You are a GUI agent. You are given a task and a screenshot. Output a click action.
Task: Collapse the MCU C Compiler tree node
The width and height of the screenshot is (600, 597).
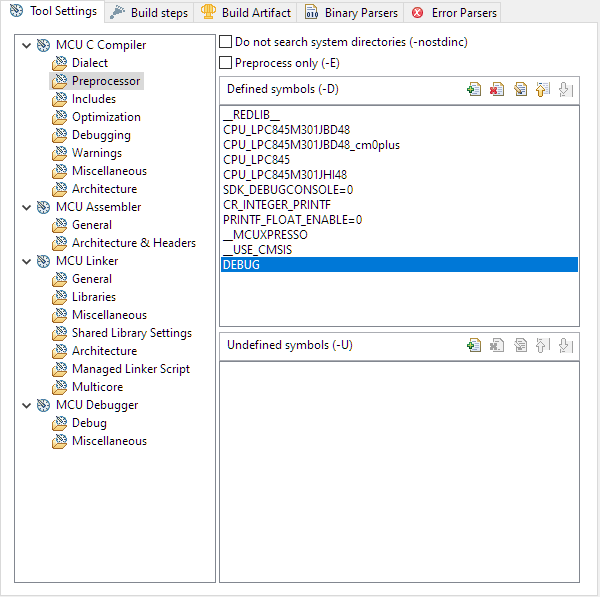(x=26, y=45)
